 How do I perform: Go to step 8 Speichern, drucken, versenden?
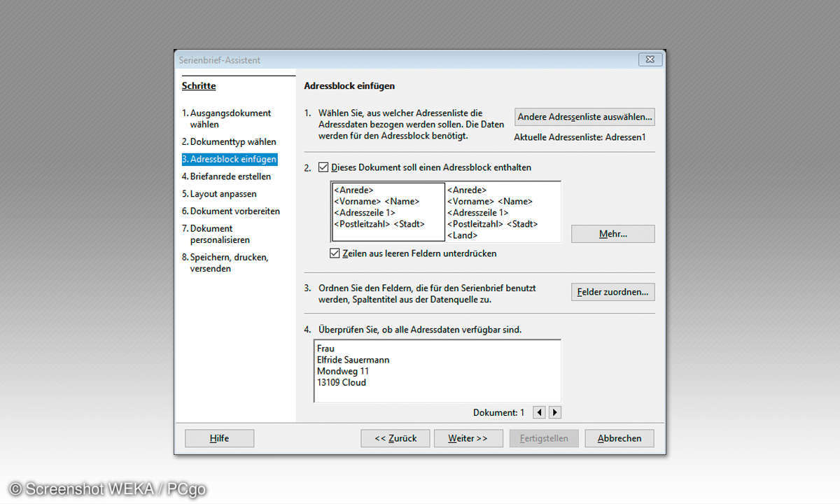225,262
